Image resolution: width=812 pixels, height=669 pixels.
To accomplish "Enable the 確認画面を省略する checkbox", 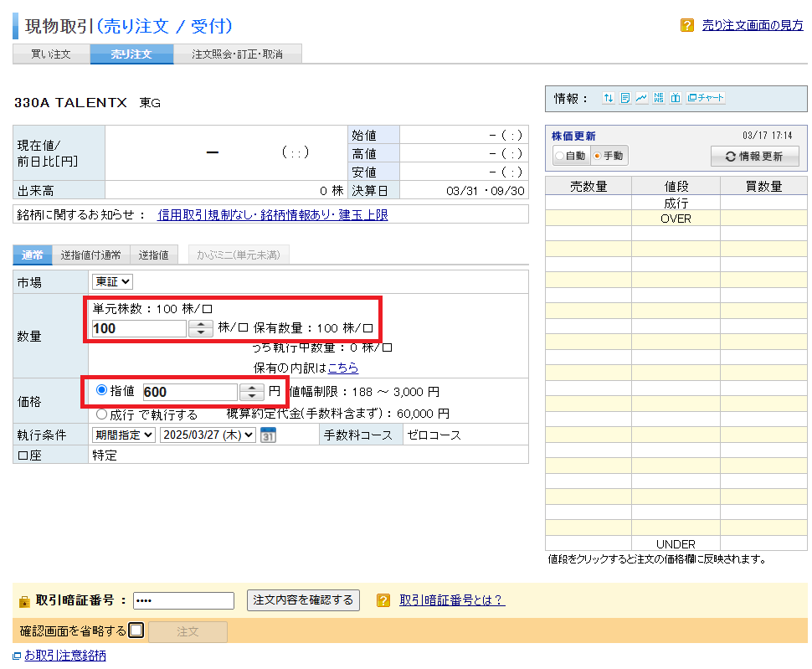I will tap(136, 630).
